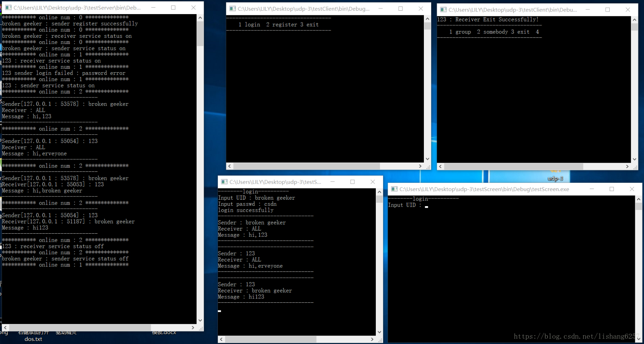Screen dimensions: 644x344
Task: Click horizontal scrollbar thumb in bottom-middle console
Action: pyautogui.click(x=271, y=339)
